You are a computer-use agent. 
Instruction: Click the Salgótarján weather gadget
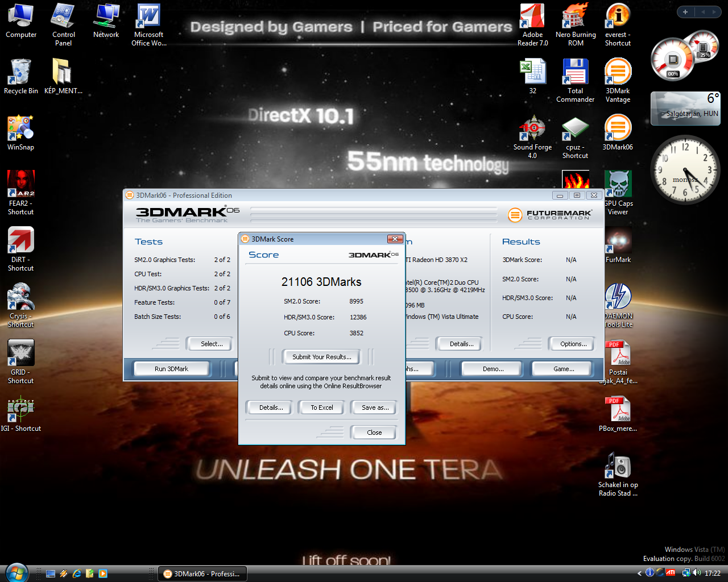(685, 109)
